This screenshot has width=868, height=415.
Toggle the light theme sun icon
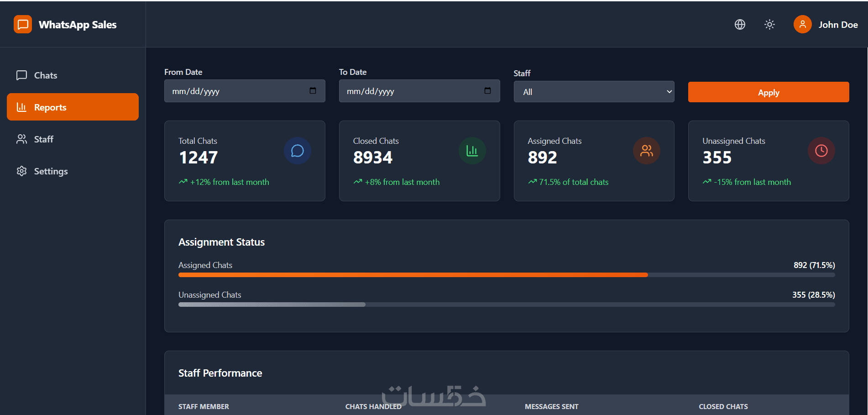pyautogui.click(x=769, y=25)
